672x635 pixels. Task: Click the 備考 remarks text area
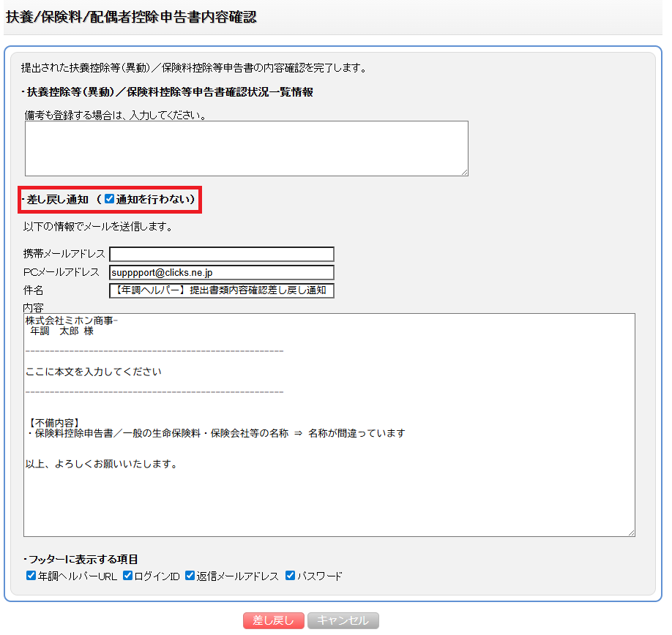[x=246, y=148]
